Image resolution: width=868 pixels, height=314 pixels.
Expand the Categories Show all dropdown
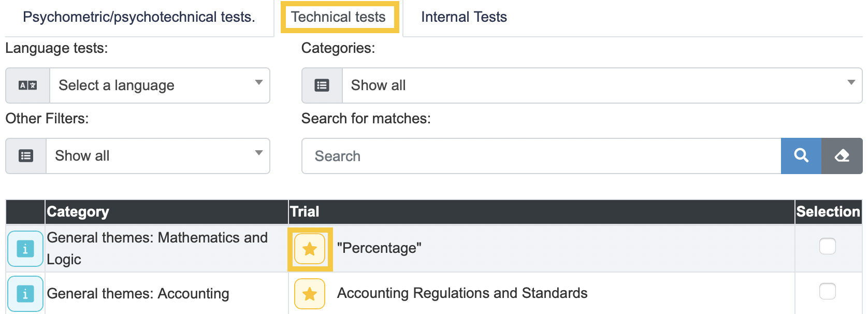(602, 85)
